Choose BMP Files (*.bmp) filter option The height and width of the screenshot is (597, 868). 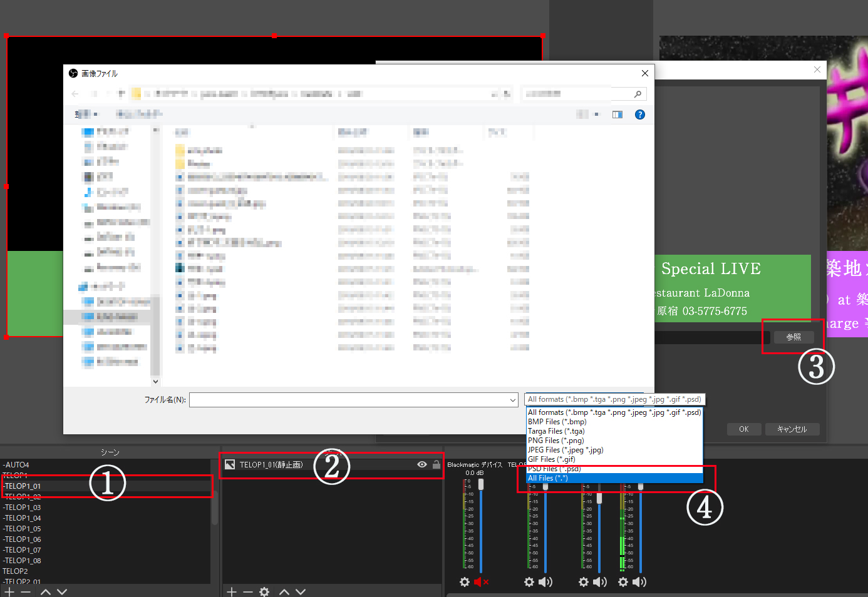click(x=614, y=422)
